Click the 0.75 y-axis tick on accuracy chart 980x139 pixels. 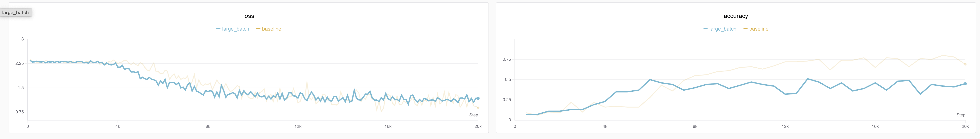[x=507, y=59]
